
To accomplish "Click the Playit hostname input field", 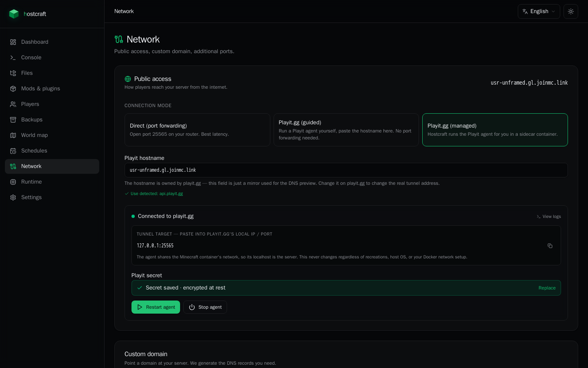I will [x=346, y=170].
